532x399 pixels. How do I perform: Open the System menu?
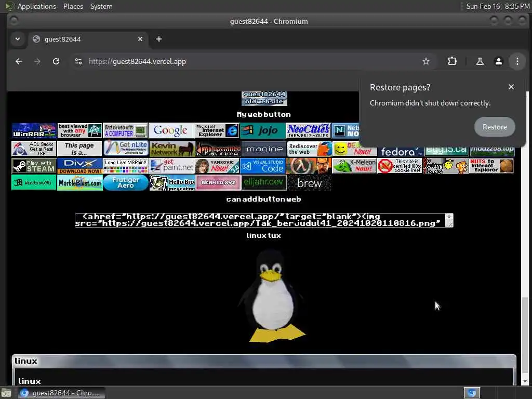[x=101, y=6]
